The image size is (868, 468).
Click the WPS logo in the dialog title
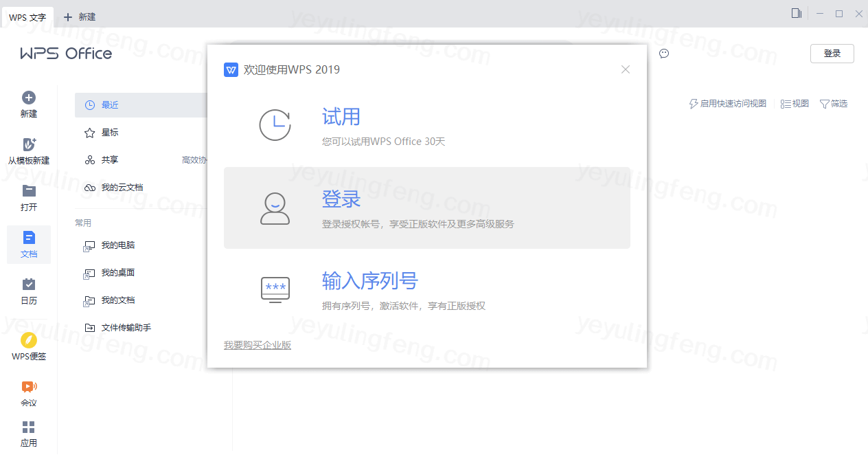pos(231,69)
